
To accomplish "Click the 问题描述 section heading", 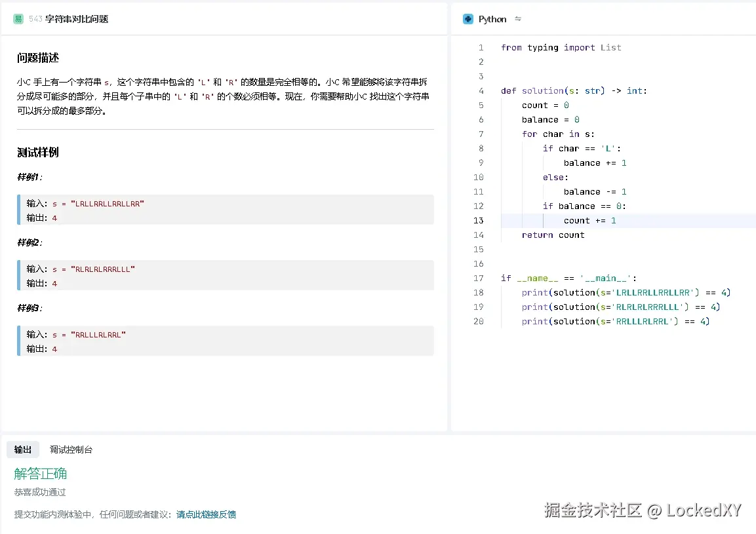I will coord(39,58).
